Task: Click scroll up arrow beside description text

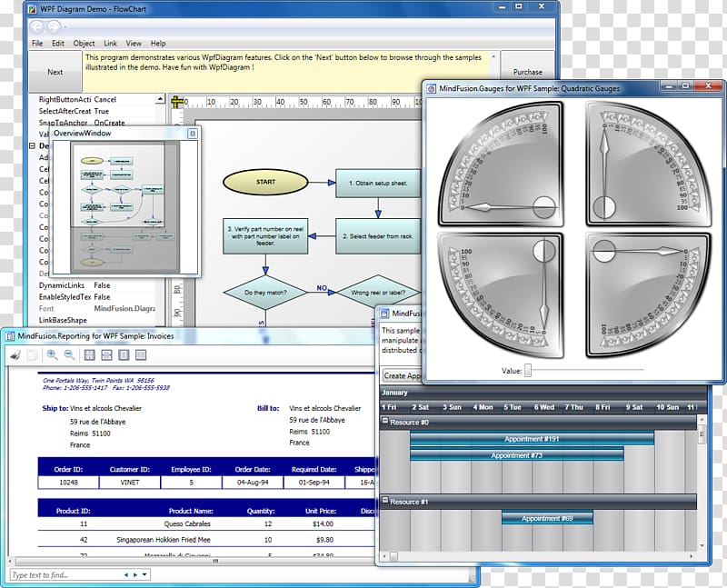Action: pyautogui.click(x=493, y=56)
